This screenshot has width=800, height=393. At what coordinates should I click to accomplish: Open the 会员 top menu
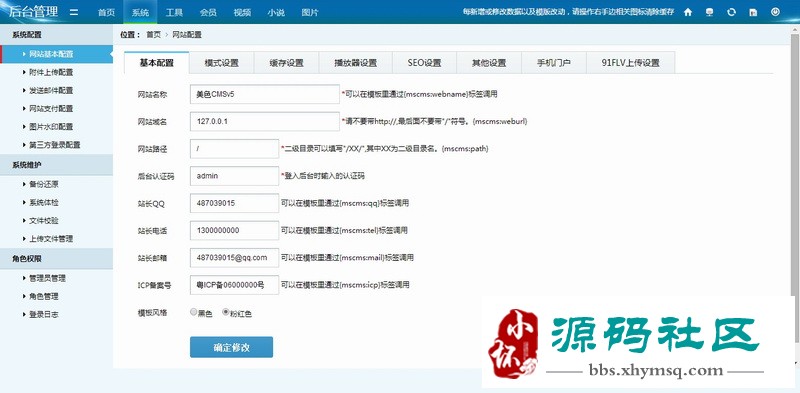click(208, 12)
